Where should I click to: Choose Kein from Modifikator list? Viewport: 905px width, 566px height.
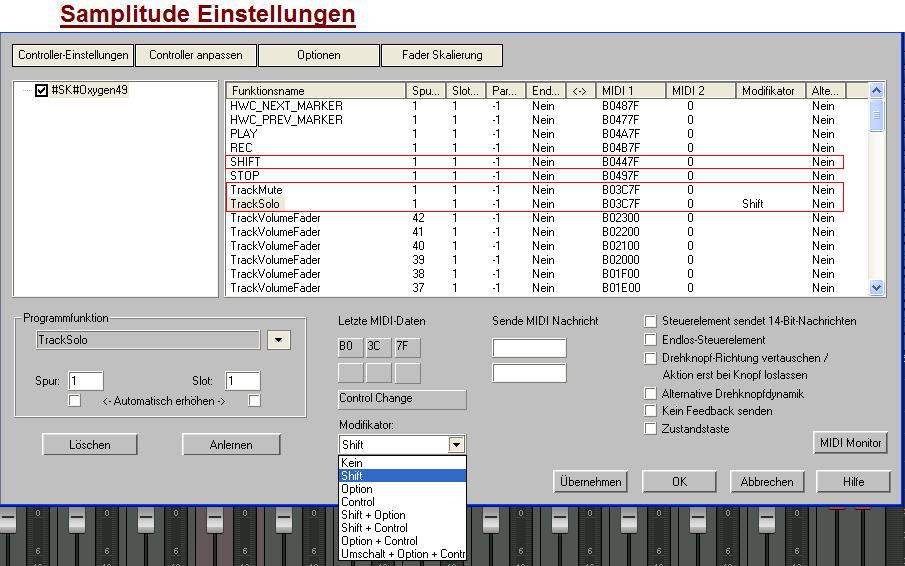click(x=402, y=463)
